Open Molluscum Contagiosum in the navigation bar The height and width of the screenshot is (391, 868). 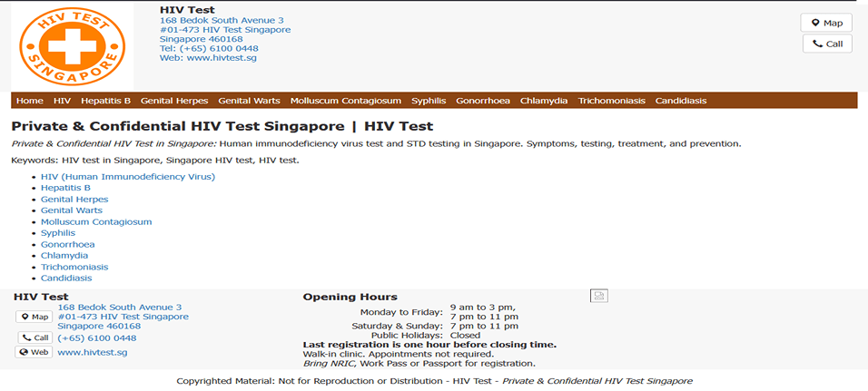(x=346, y=101)
